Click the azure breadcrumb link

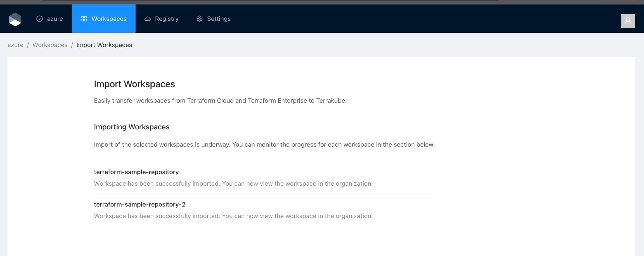point(15,45)
